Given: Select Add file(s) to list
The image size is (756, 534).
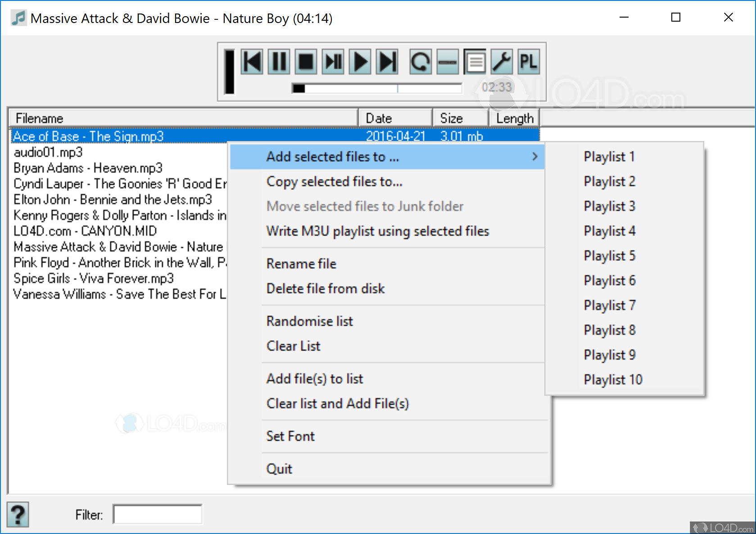Looking at the screenshot, I should pyautogui.click(x=387, y=379).
